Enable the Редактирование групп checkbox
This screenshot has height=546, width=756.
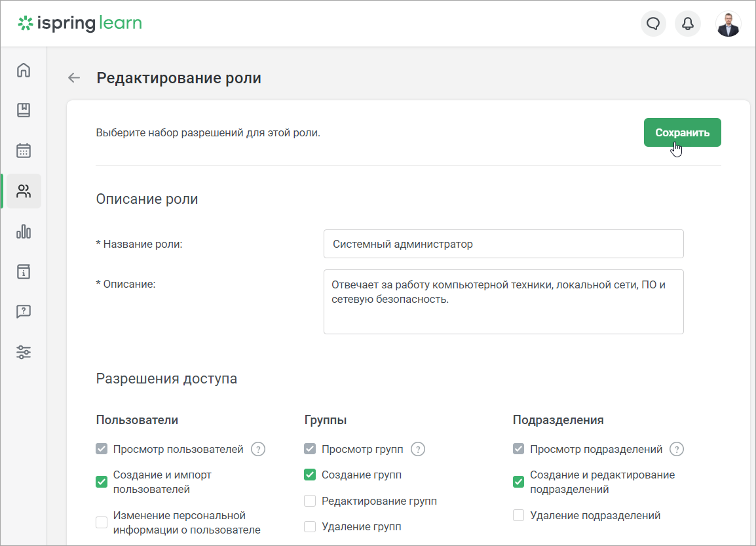[310, 501]
